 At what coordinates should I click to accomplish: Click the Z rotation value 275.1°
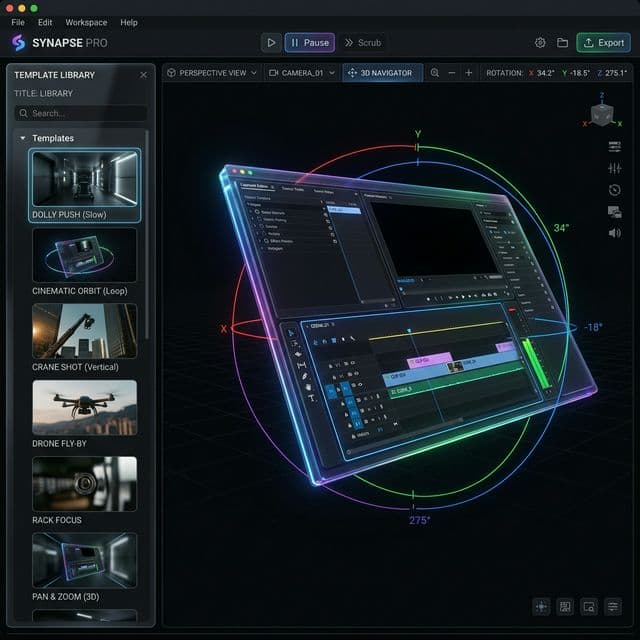point(616,73)
